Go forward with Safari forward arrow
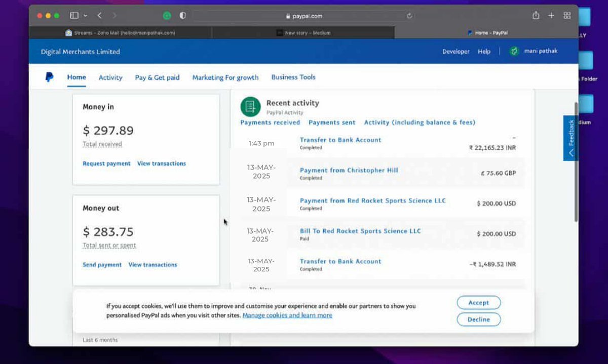 115,16
